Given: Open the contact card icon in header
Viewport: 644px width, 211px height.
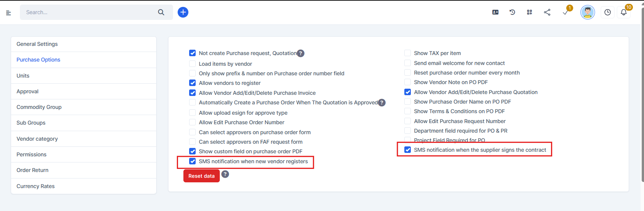Looking at the screenshot, I should [495, 12].
